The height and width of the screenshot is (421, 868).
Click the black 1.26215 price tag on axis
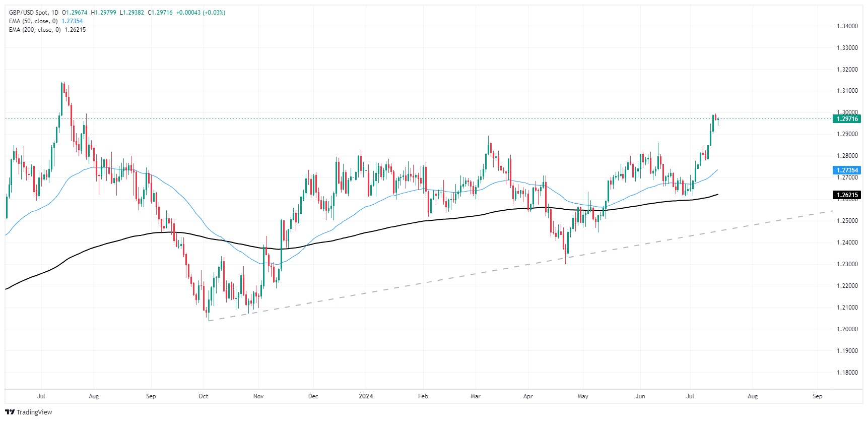(847, 195)
